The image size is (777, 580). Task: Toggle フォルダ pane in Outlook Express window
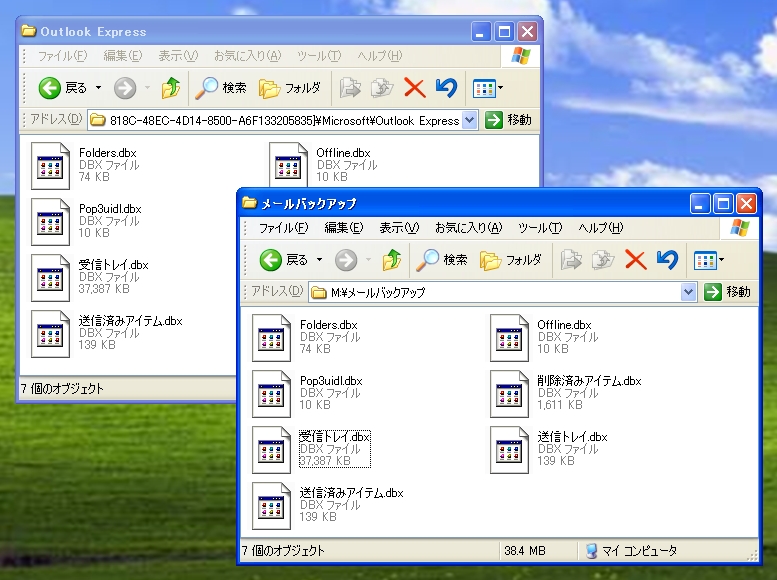(x=290, y=88)
